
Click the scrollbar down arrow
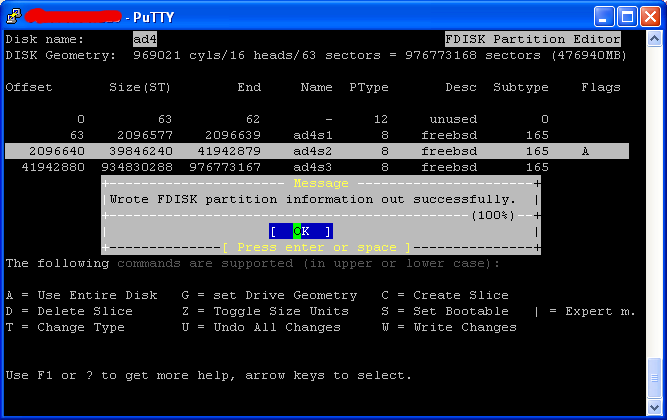[x=654, y=407]
